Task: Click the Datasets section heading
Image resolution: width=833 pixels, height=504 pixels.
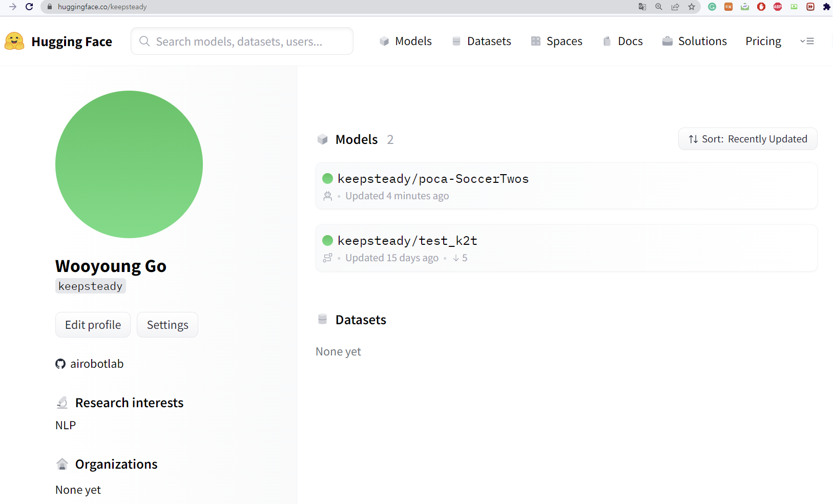Action: (x=361, y=320)
